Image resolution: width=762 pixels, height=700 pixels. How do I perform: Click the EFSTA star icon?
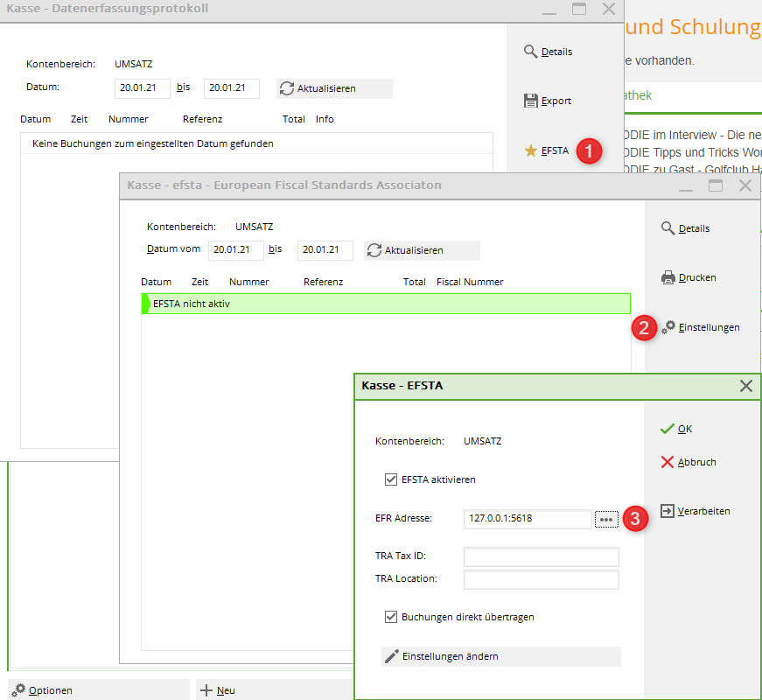click(531, 150)
